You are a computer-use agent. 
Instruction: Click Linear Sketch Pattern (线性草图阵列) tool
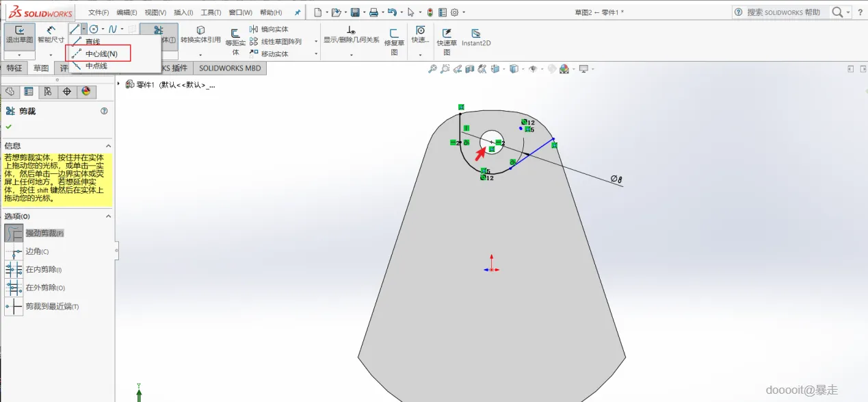(276, 42)
